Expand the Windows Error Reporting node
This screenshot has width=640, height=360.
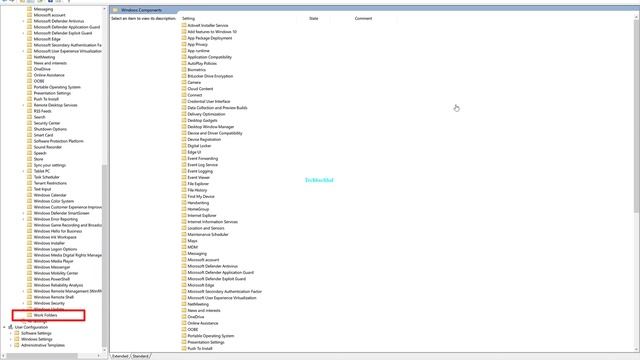[x=23, y=219]
